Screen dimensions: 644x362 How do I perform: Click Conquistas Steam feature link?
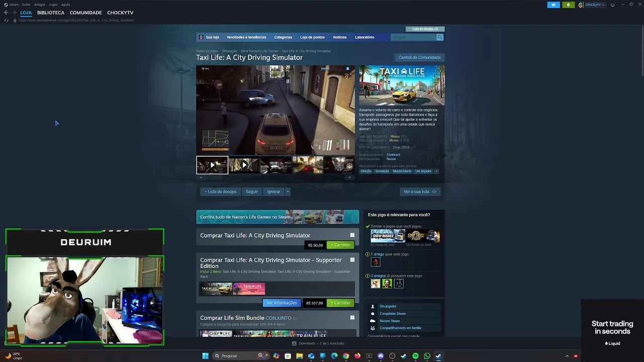click(392, 313)
